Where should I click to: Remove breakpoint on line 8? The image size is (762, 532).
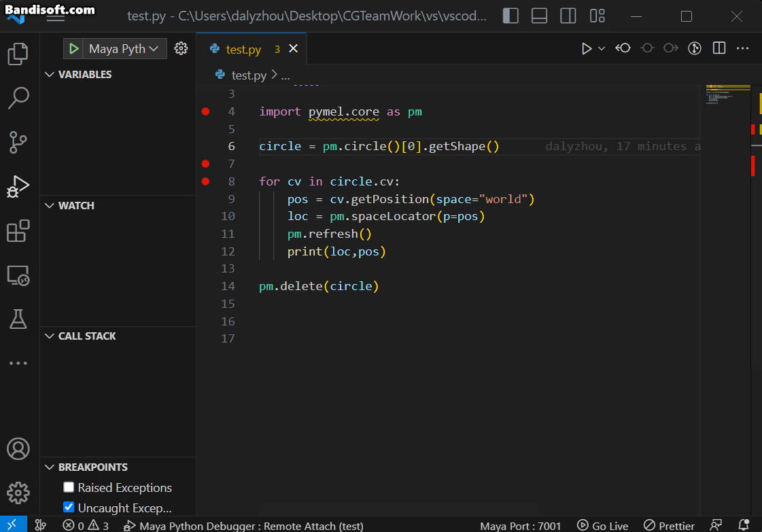pos(205,181)
